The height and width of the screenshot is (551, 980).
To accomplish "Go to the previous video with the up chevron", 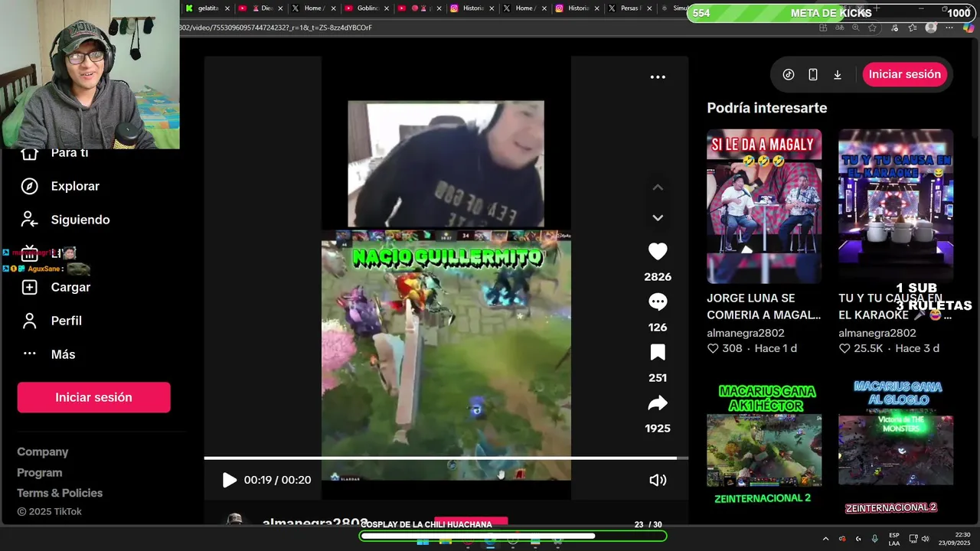I will (658, 187).
